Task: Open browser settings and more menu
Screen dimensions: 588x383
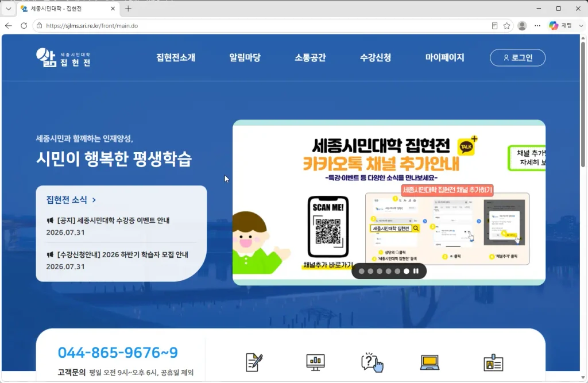Action: tap(537, 25)
